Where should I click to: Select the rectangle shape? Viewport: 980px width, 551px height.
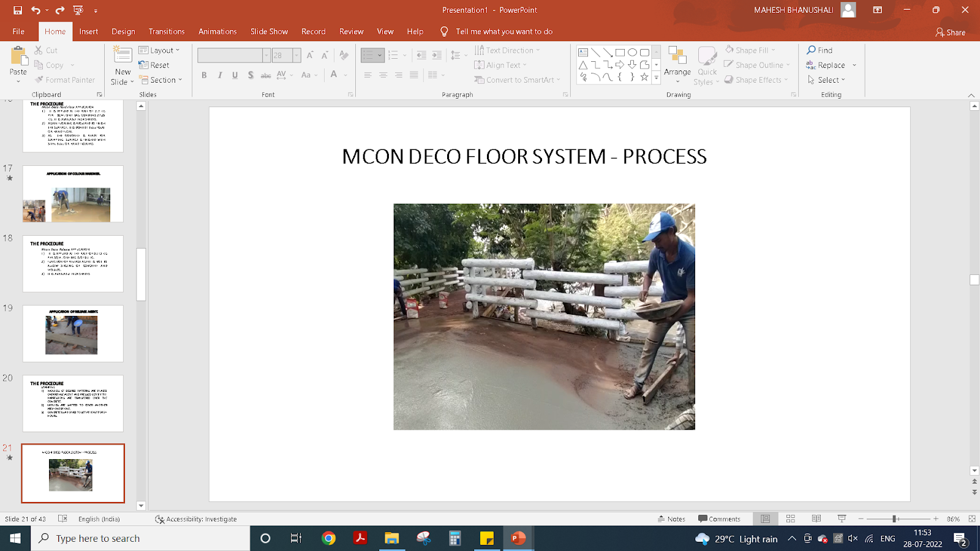click(x=620, y=53)
